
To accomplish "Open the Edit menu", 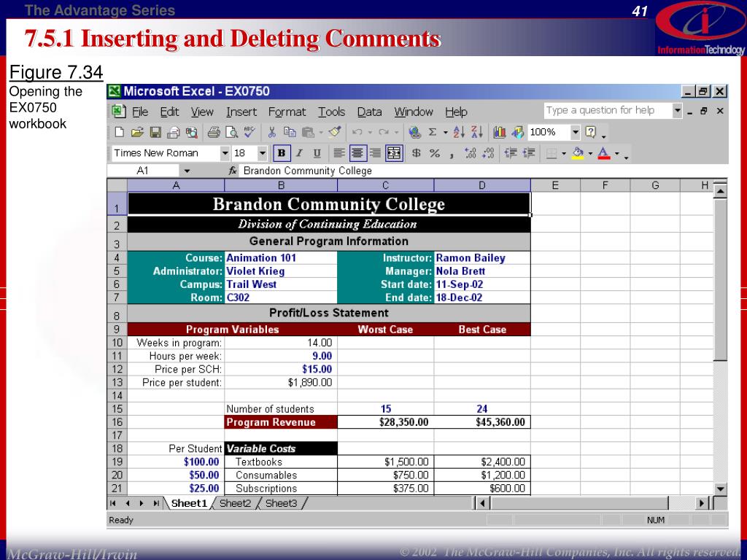I will pos(169,112).
